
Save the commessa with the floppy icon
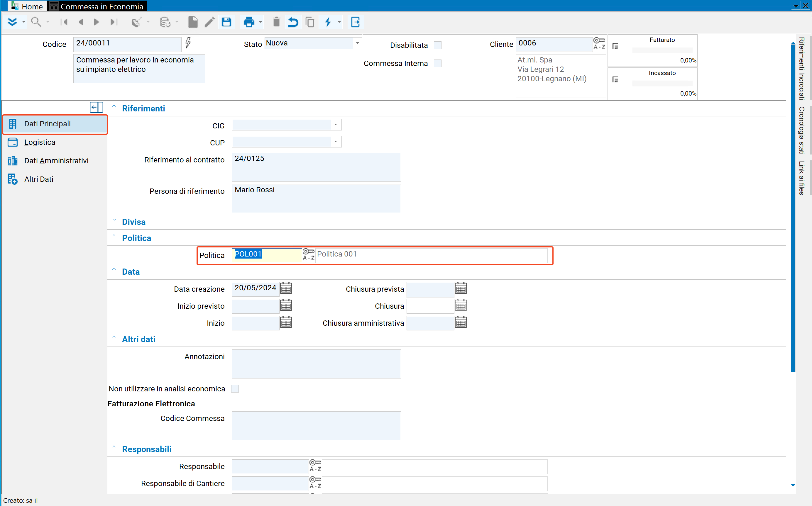click(x=226, y=22)
